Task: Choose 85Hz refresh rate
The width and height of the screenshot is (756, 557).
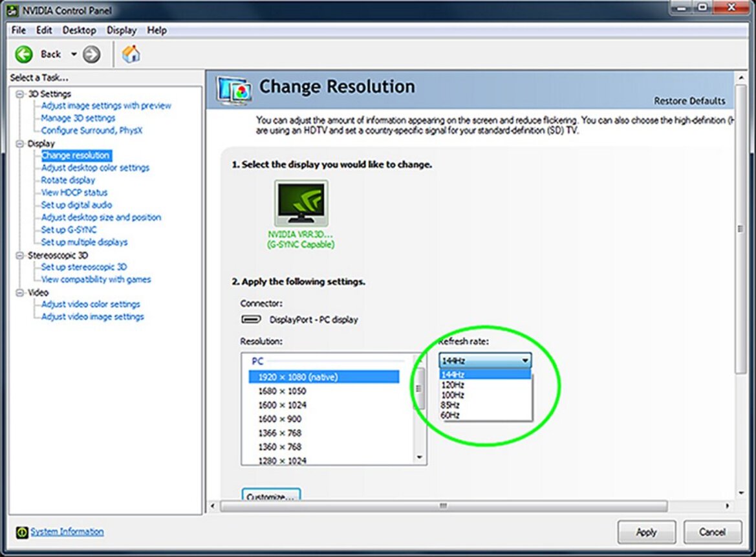Action: [x=485, y=405]
